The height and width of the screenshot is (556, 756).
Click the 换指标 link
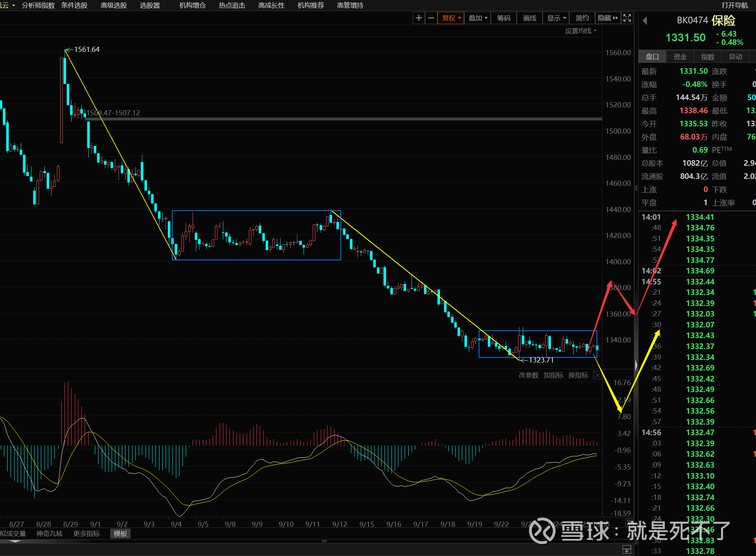point(578,375)
